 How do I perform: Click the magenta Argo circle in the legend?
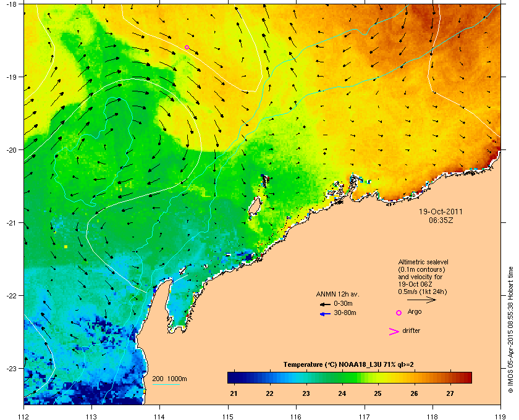point(399,313)
